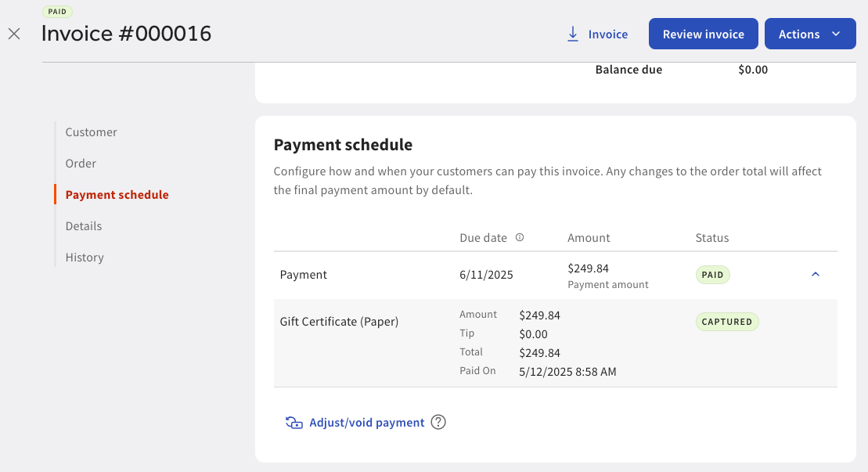Click the Invoice #000016 title
Viewport: 868px width, 472px height.
127,34
